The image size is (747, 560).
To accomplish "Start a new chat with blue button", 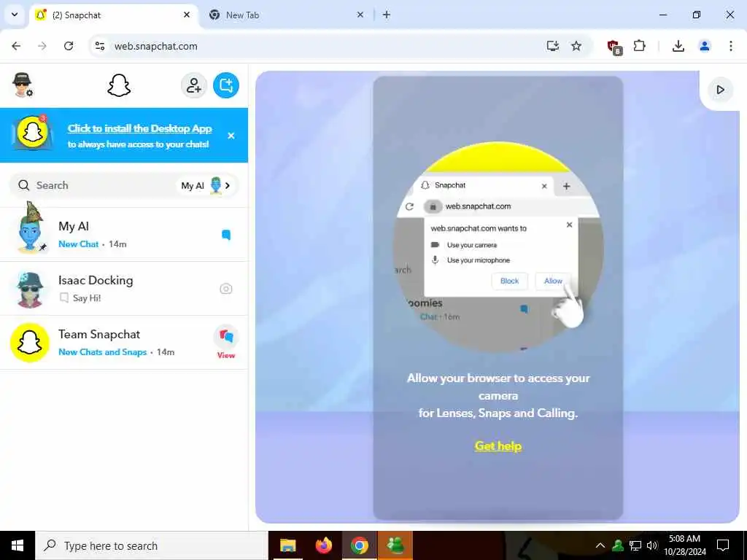I will [x=226, y=85].
